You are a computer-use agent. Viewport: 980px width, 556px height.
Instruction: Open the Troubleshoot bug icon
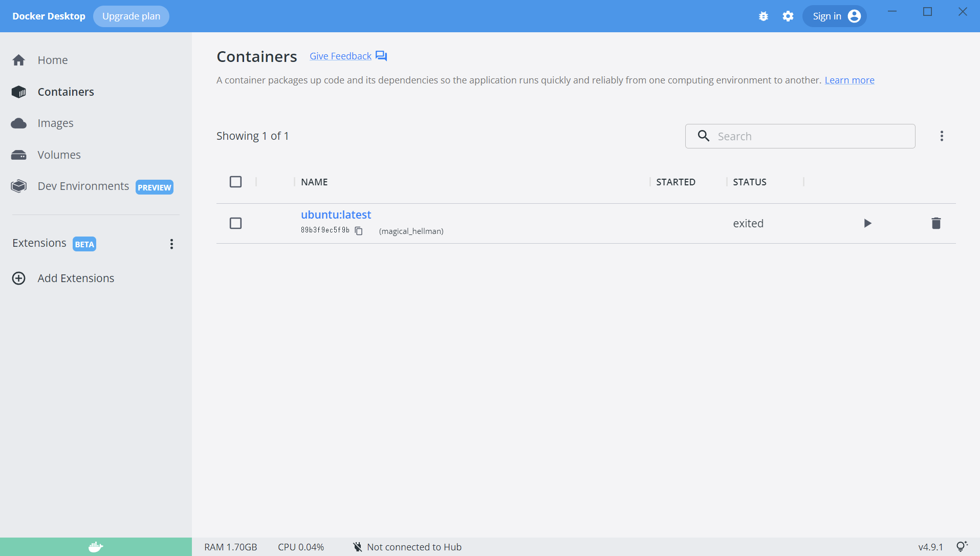764,16
